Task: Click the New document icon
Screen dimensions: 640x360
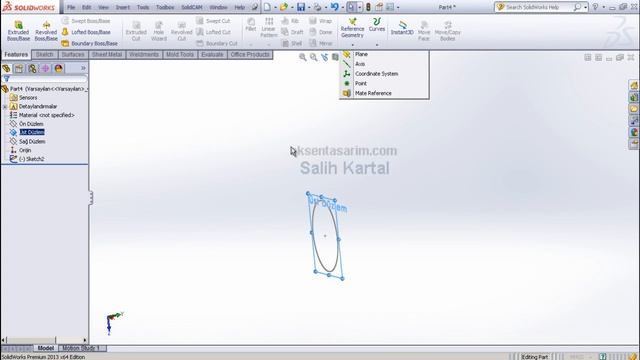Action: 267,7
